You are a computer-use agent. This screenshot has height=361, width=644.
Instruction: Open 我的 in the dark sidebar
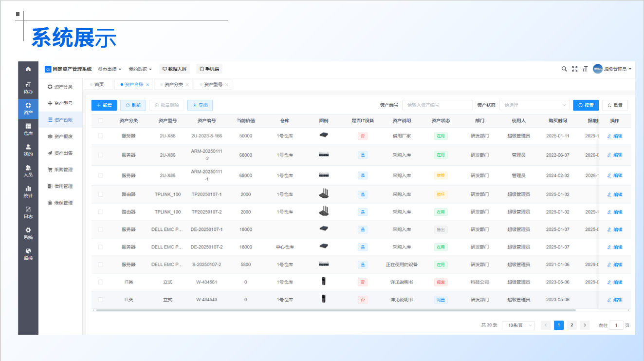coord(28,150)
